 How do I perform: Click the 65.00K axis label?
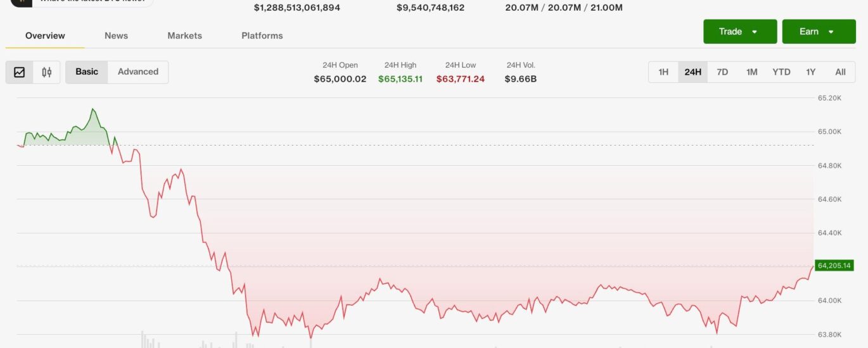coord(829,132)
